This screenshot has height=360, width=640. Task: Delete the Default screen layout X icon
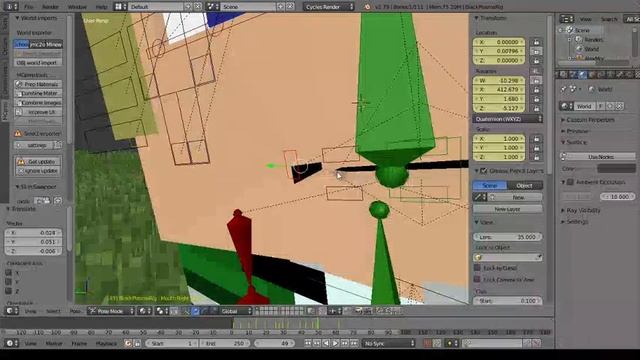pos(198,7)
